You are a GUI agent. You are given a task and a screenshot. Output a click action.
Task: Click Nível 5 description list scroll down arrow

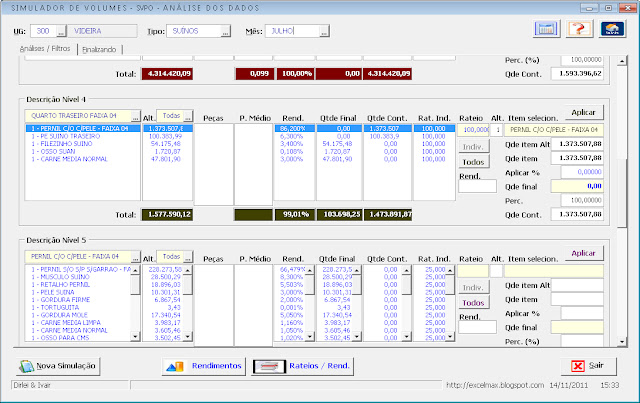click(x=135, y=336)
